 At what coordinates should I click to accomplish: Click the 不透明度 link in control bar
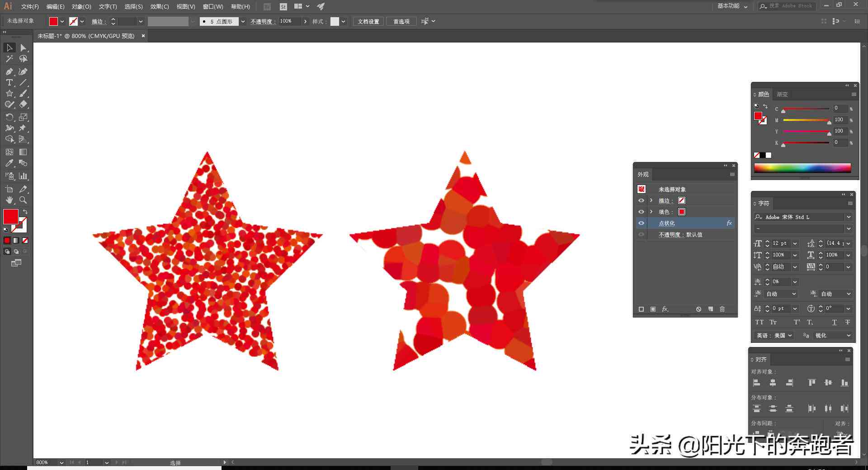click(x=263, y=21)
